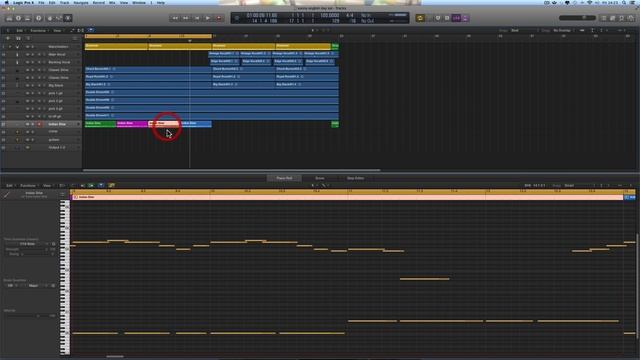Open the Mix menu
Viewport: 640px width, 360px height.
pos(112,2)
